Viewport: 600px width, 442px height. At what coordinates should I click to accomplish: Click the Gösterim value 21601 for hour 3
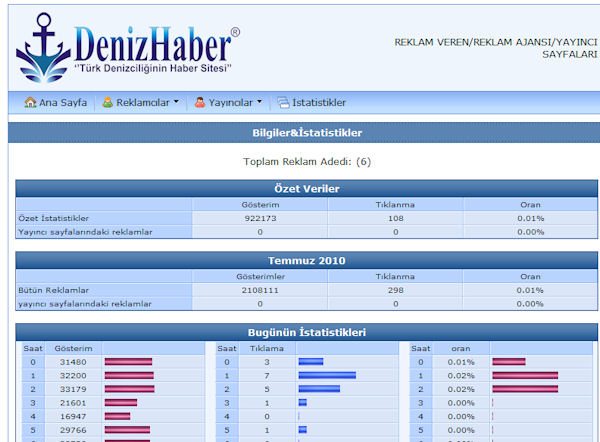tap(73, 403)
